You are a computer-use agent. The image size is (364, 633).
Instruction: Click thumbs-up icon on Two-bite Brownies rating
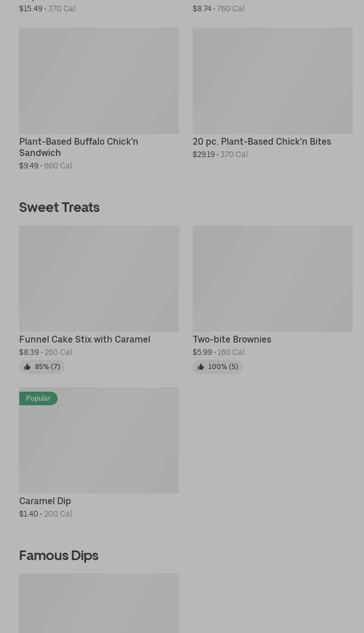[201, 367]
